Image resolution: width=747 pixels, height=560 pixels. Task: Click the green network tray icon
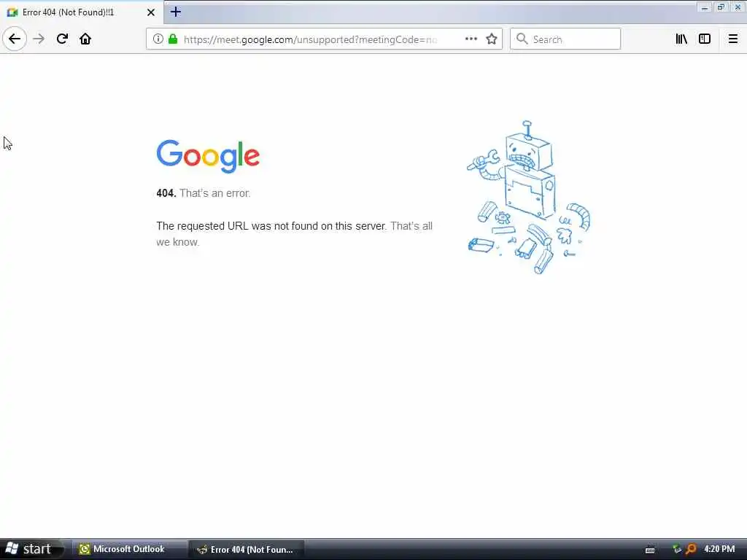tap(676, 549)
